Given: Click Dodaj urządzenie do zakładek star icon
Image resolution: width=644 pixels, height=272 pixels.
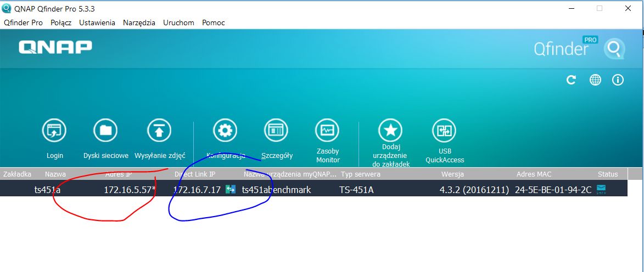Looking at the screenshot, I should [390, 131].
